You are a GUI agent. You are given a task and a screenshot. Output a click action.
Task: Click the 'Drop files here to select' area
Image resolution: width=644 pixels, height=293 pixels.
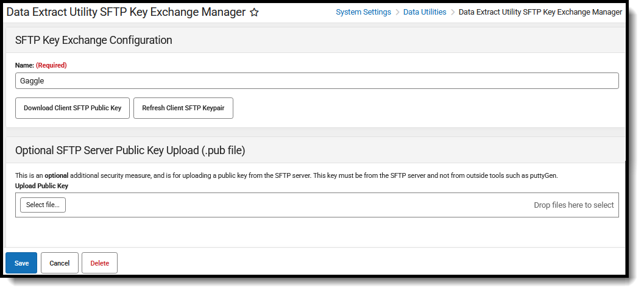[573, 205]
